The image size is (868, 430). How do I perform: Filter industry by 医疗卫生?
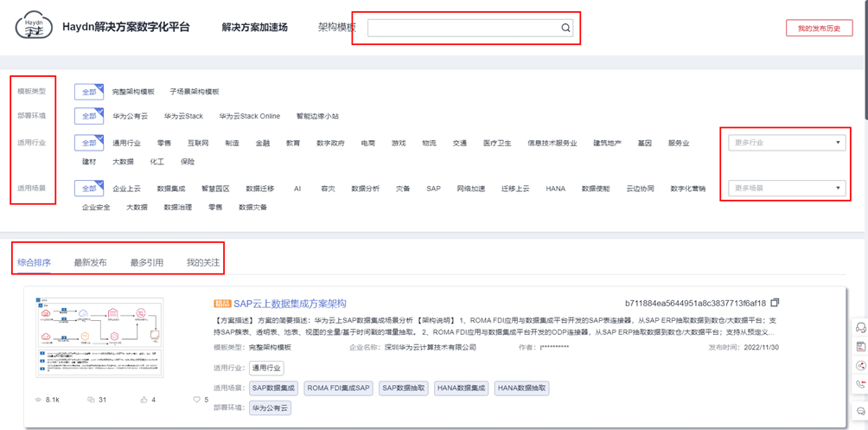point(497,143)
